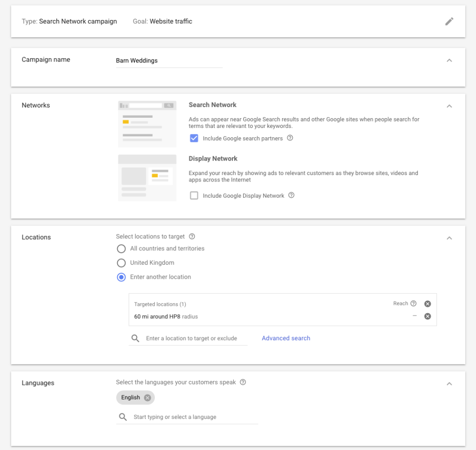Click the Barn Weddings campaign name field
476x450 pixels.
pos(169,61)
